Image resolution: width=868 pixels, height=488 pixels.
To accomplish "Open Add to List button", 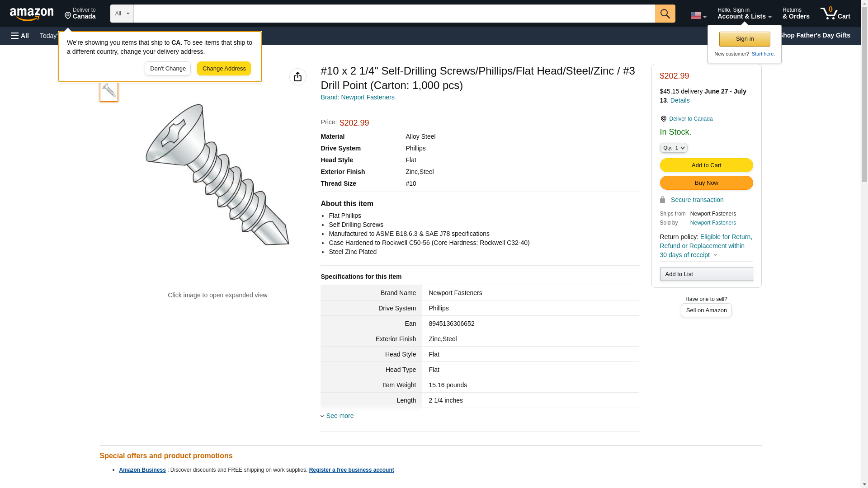I will 706,274.
